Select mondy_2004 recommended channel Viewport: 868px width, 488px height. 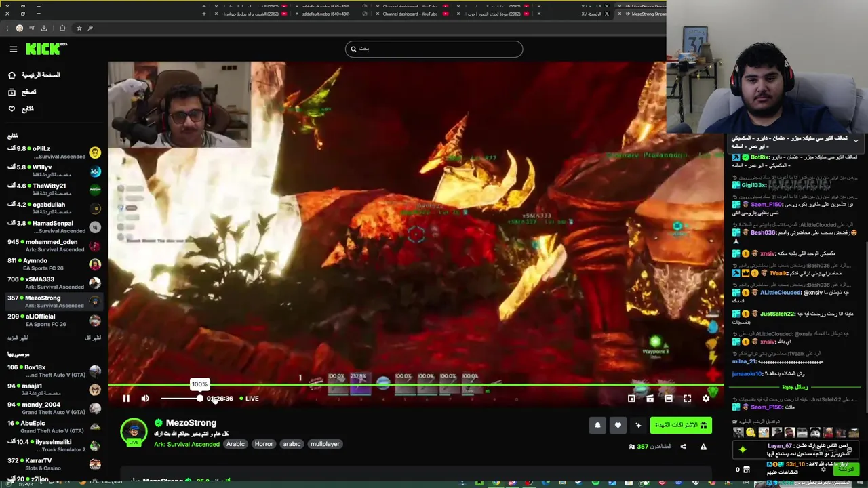[54, 408]
